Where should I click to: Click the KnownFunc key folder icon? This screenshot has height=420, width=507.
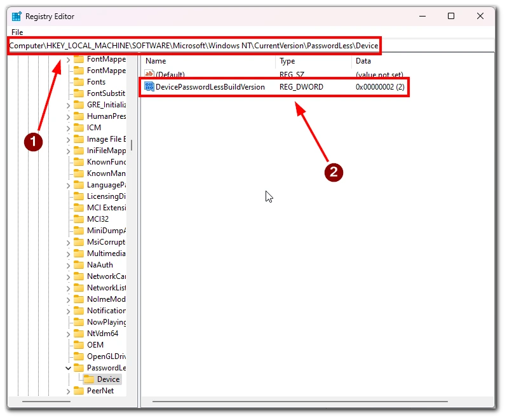(x=79, y=162)
